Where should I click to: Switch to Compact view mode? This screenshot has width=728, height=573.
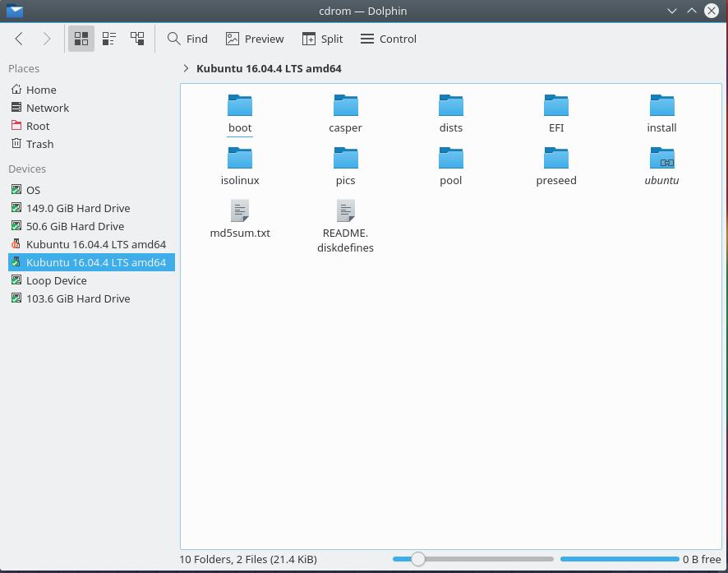[109, 39]
